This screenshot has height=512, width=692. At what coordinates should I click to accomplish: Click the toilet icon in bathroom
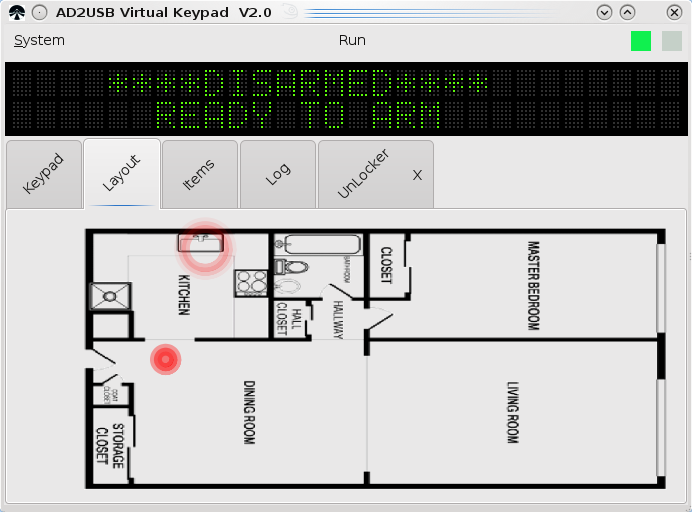[291, 267]
